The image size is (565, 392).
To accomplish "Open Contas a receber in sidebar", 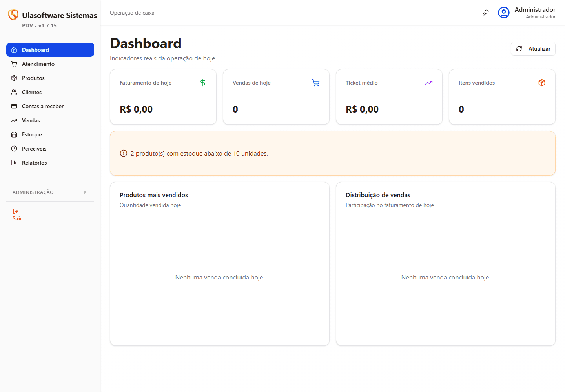I will (50, 106).
